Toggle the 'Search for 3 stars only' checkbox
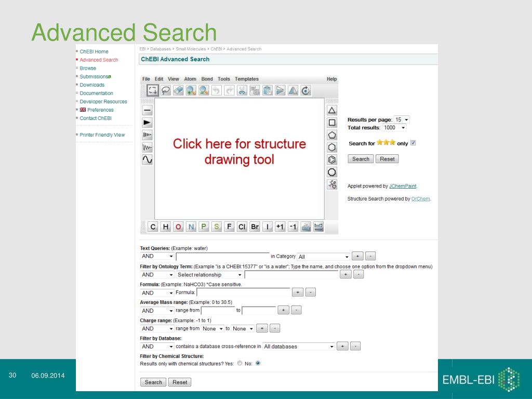The height and width of the screenshot is (399, 532). coord(413,143)
